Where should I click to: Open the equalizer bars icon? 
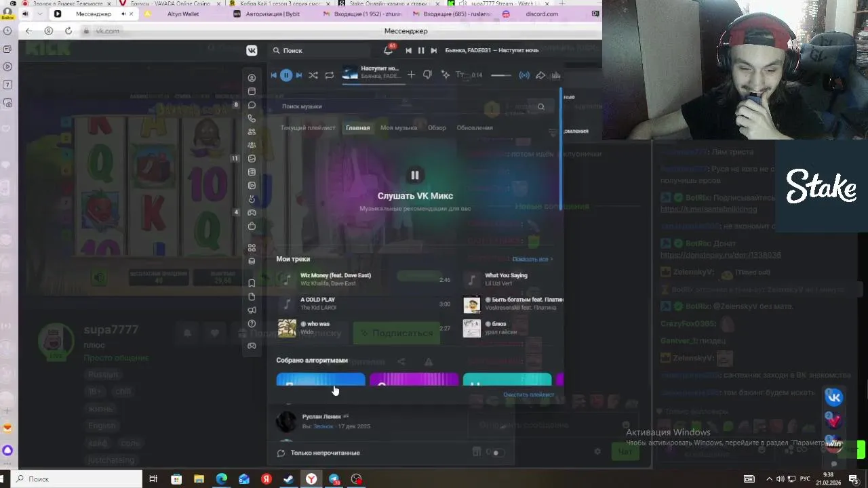click(x=555, y=75)
